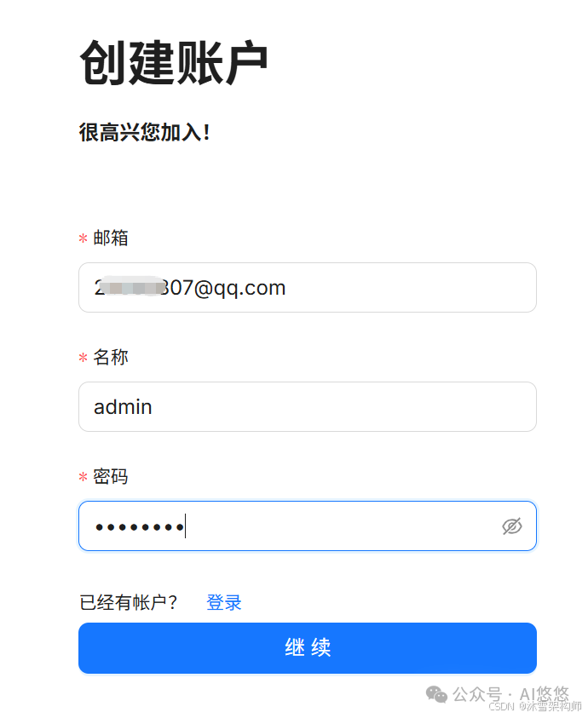Click the name field containing admin
588x718 pixels.
tap(307, 406)
